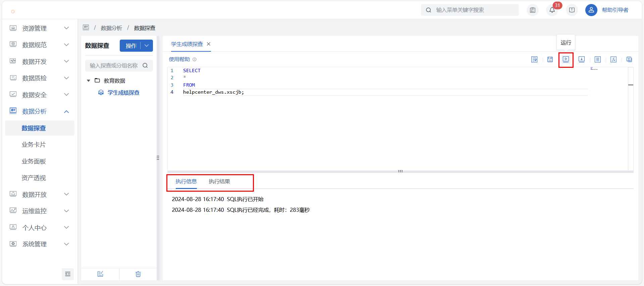Expand the 系统管理 menu
Image resolution: width=644 pixels, height=286 pixels.
tap(40, 244)
